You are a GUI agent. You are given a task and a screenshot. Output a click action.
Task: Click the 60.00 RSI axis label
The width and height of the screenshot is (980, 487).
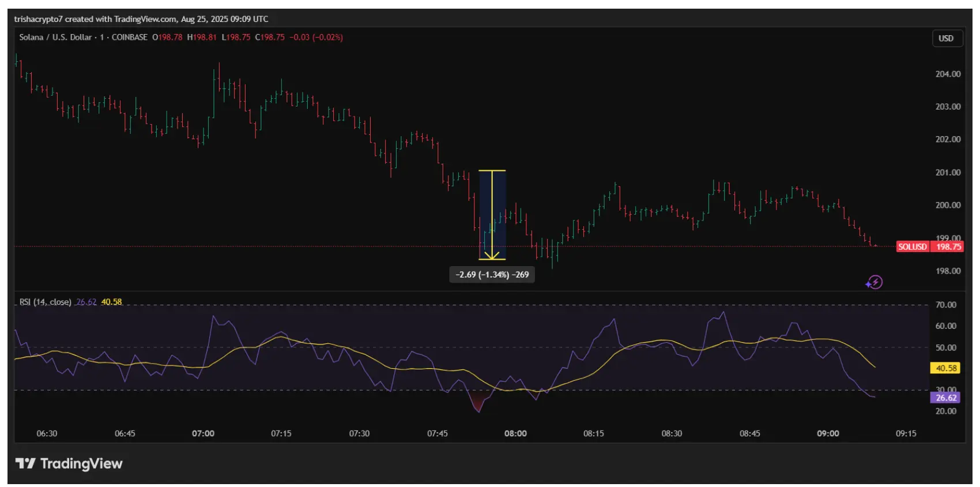(x=945, y=326)
